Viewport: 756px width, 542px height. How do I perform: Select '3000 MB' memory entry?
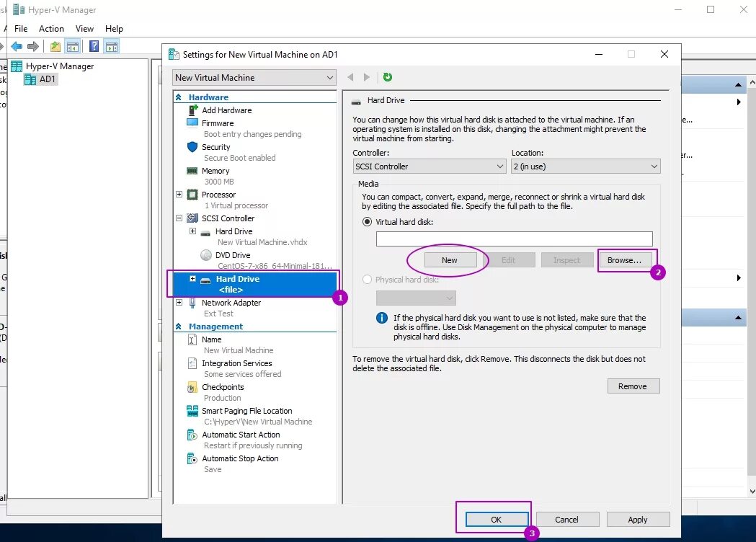click(219, 182)
